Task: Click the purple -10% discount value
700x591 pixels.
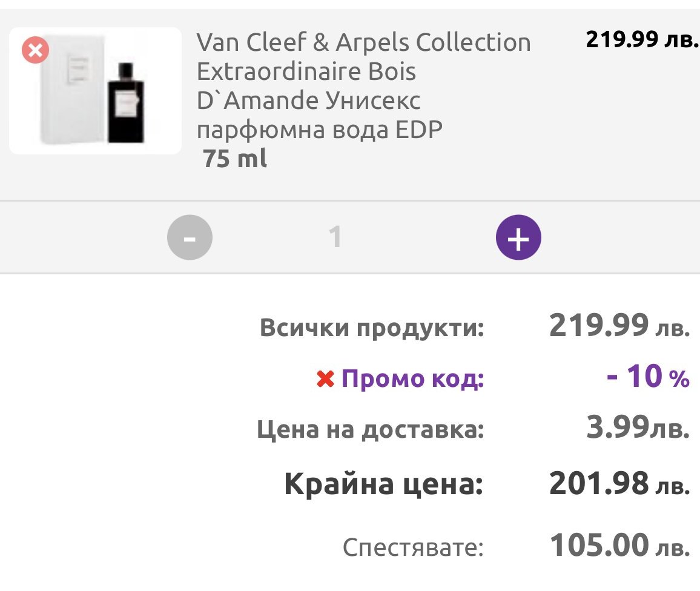Action: point(647,378)
